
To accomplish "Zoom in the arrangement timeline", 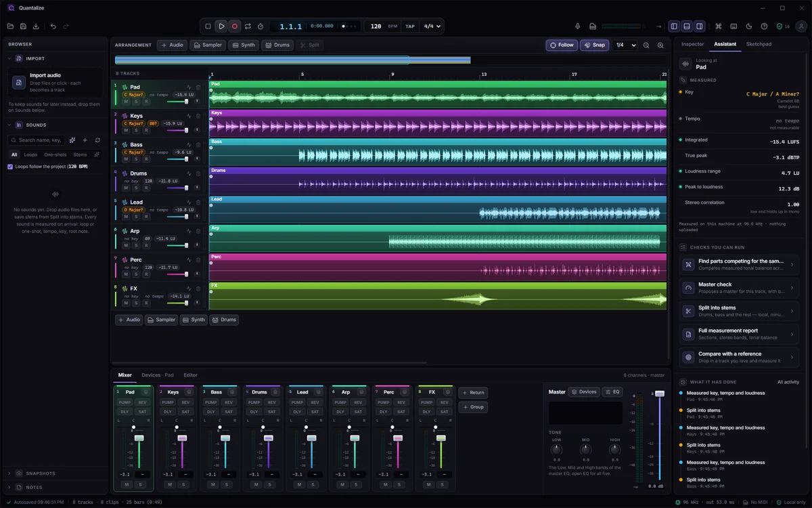I will click(x=660, y=45).
